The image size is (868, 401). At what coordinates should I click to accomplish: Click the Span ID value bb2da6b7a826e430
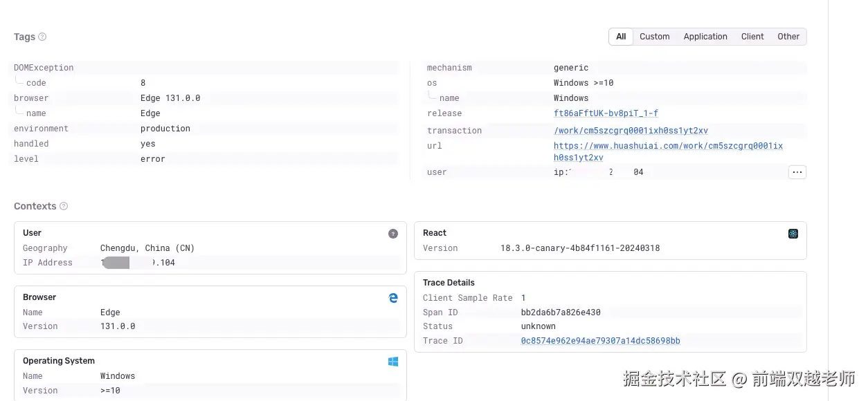(561, 313)
